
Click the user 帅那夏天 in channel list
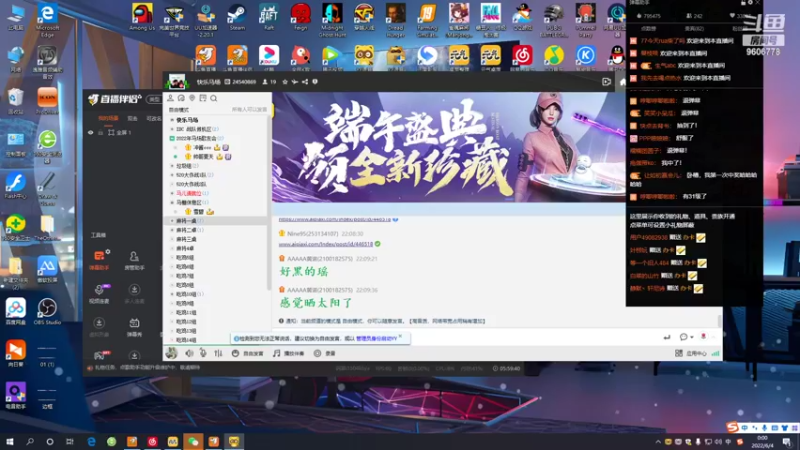coord(203,157)
